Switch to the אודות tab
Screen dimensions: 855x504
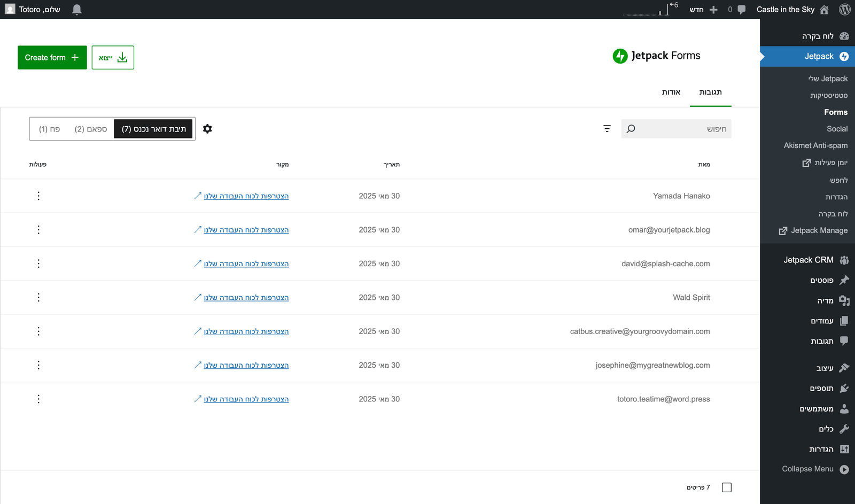671,92
